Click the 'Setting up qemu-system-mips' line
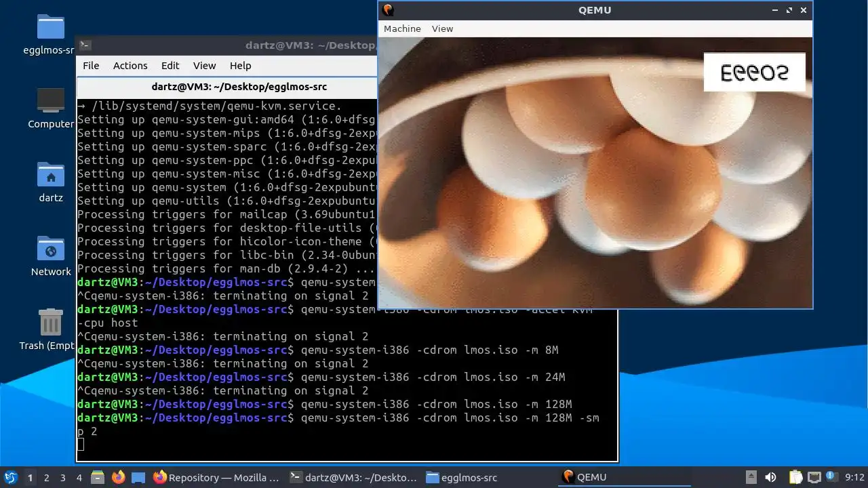This screenshot has width=868, height=488. (x=226, y=133)
